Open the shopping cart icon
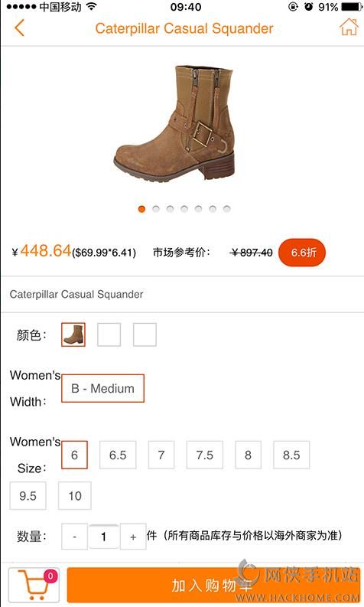Viewport: 364px width, 607px height. [x=34, y=585]
